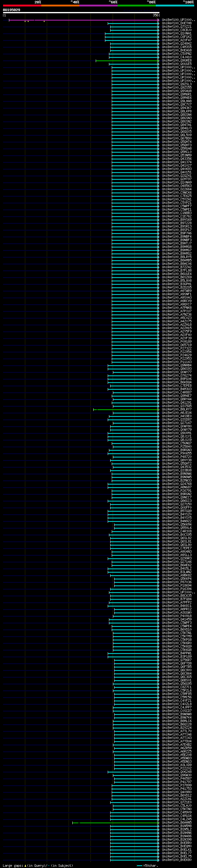Image resolution: width=197 pixels, height=868 pixels.
Task: Click the purple alignment bar of the first hit
Action: click(84, 20)
